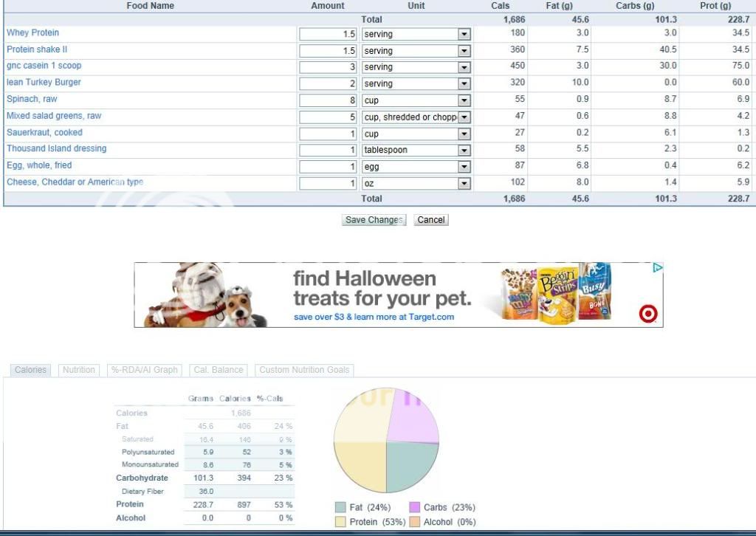
Task: Click the Cancel button
Action: [431, 220]
